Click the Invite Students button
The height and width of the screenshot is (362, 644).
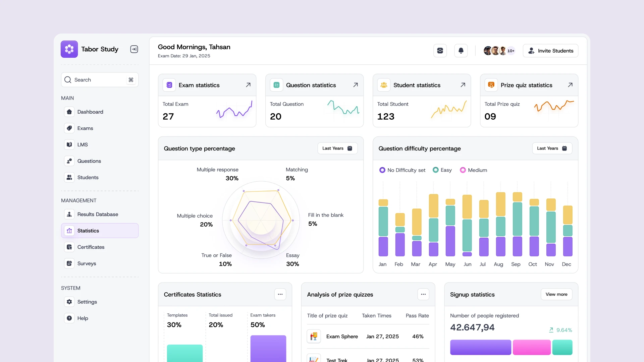pyautogui.click(x=550, y=51)
